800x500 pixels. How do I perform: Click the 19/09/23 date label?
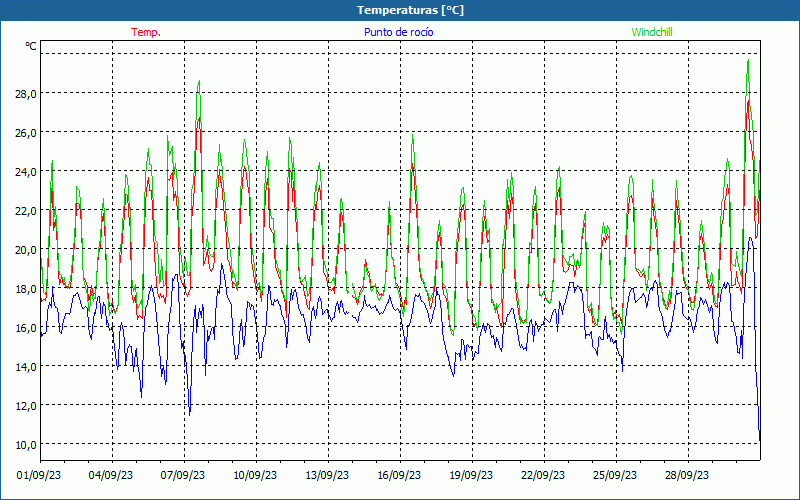[x=471, y=475]
